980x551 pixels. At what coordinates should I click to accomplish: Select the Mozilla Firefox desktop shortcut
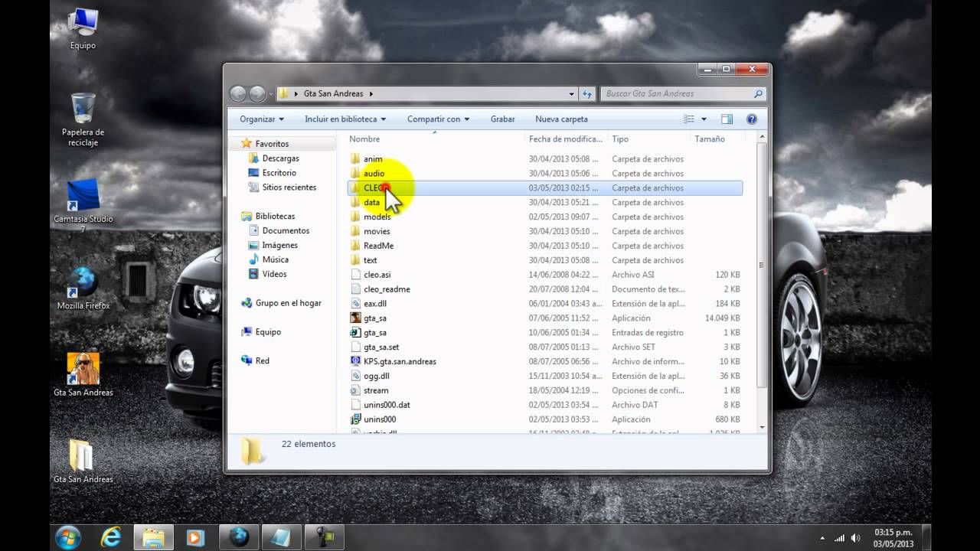tap(83, 288)
